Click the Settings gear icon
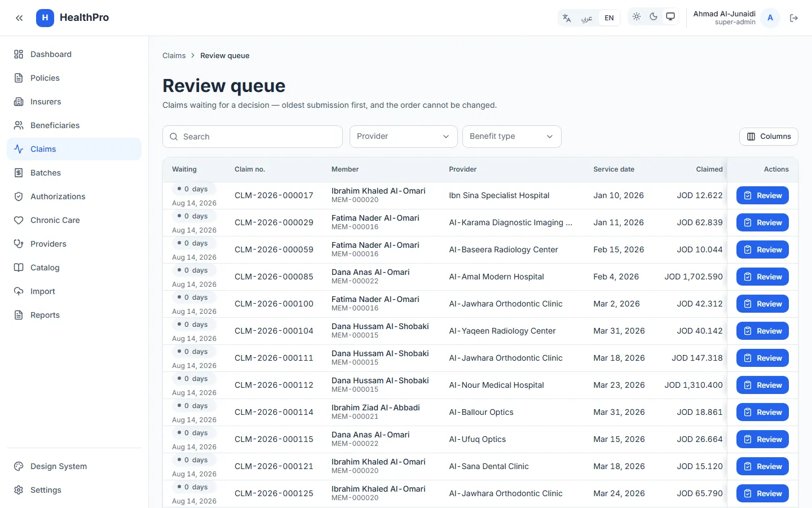The height and width of the screenshot is (508, 812). 19,490
